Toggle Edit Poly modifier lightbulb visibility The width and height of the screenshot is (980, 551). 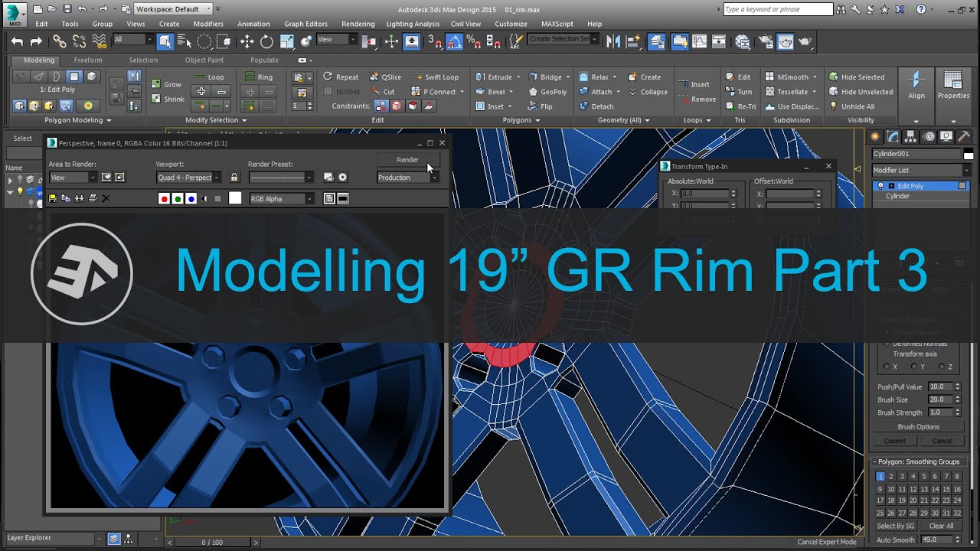[880, 186]
